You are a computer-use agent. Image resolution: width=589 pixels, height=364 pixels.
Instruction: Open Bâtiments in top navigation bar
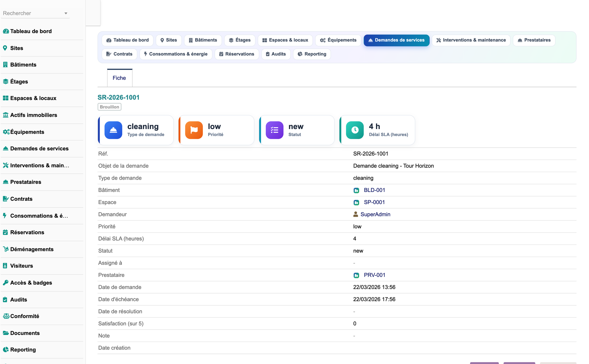(203, 40)
